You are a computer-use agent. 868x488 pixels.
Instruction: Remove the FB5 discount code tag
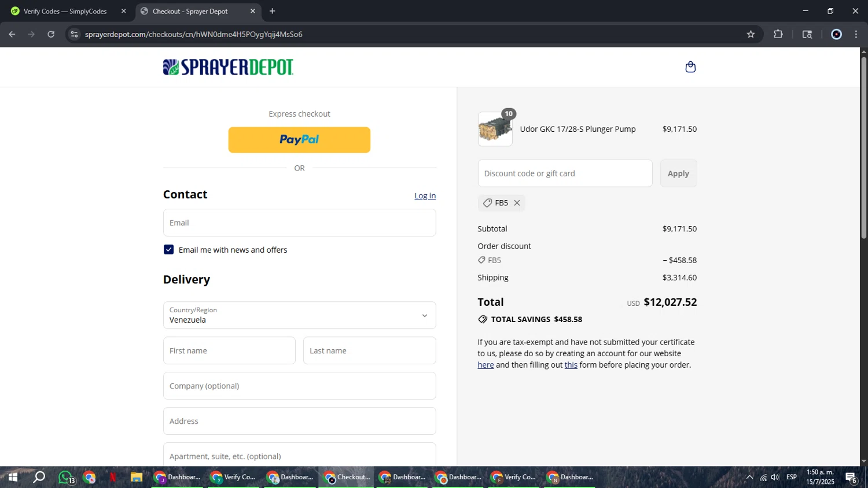517,203
